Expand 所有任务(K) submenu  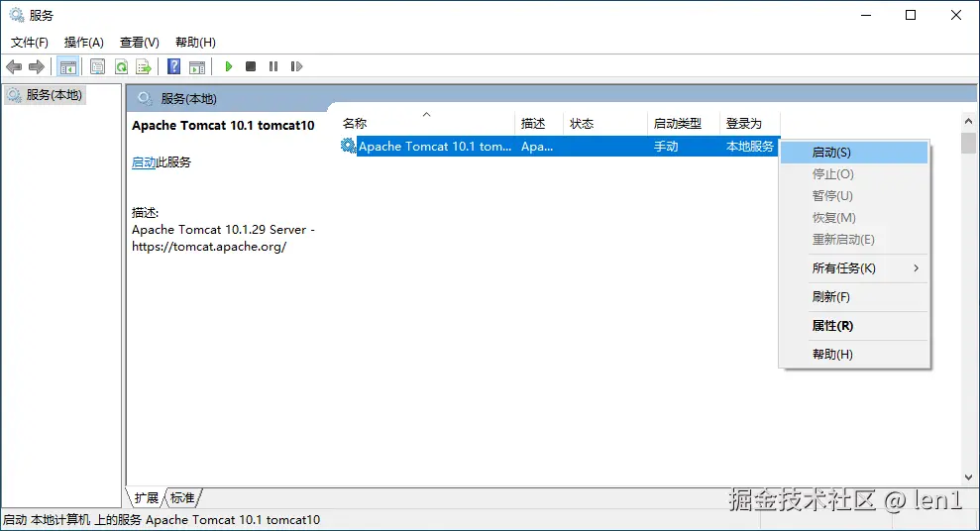coord(854,268)
